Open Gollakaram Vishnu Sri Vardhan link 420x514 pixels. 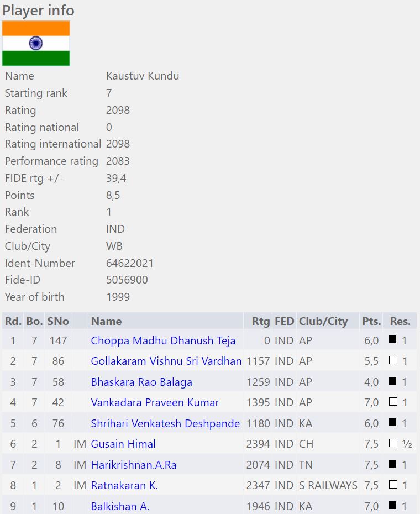(x=166, y=361)
